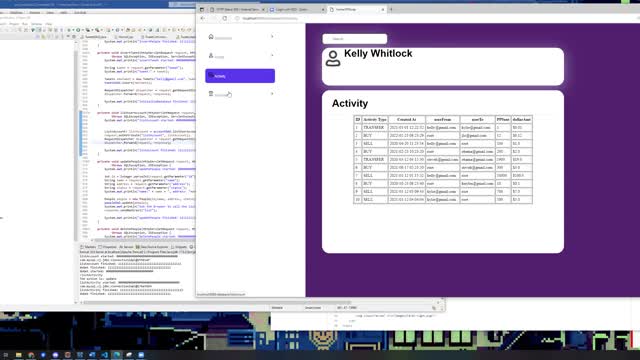Screen dimensions: 640x360
Task: Reload the browser page
Action: point(224,18)
